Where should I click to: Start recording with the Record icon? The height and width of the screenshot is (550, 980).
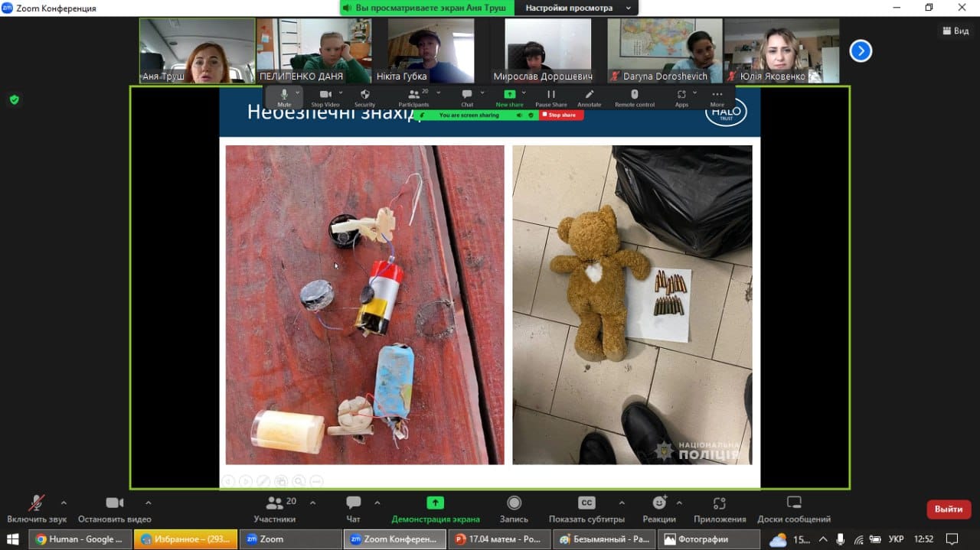coord(514,503)
